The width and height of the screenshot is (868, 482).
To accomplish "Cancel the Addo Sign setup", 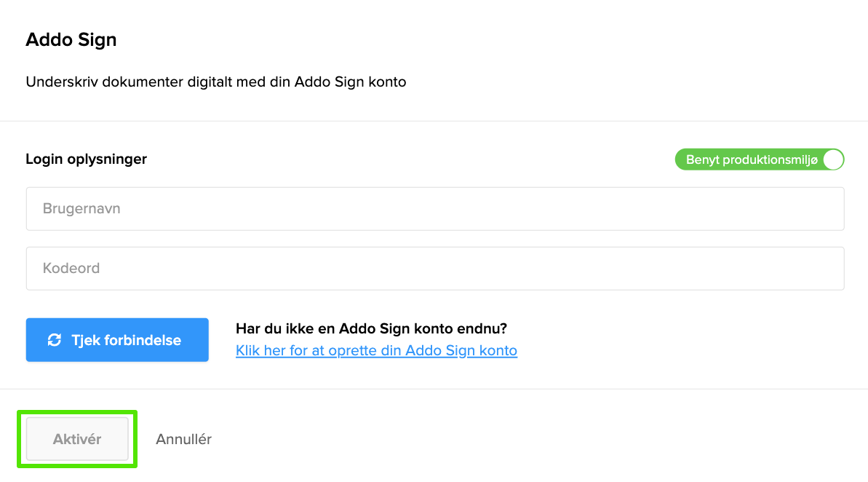I will [x=183, y=439].
